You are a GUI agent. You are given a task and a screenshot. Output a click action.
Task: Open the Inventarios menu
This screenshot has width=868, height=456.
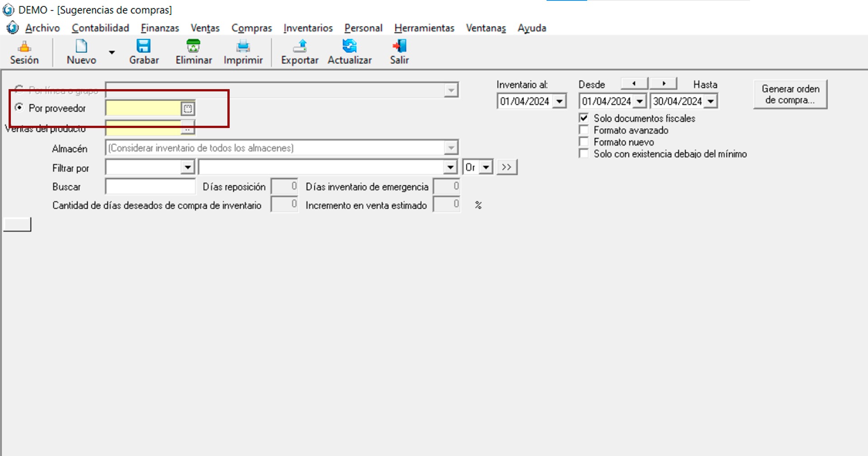pos(308,28)
